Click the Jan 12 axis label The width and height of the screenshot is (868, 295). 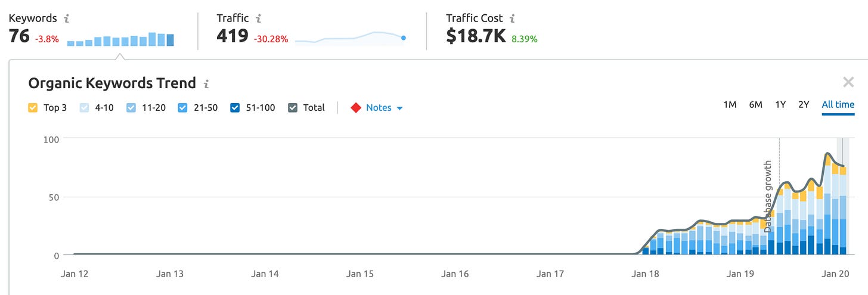tap(75, 274)
